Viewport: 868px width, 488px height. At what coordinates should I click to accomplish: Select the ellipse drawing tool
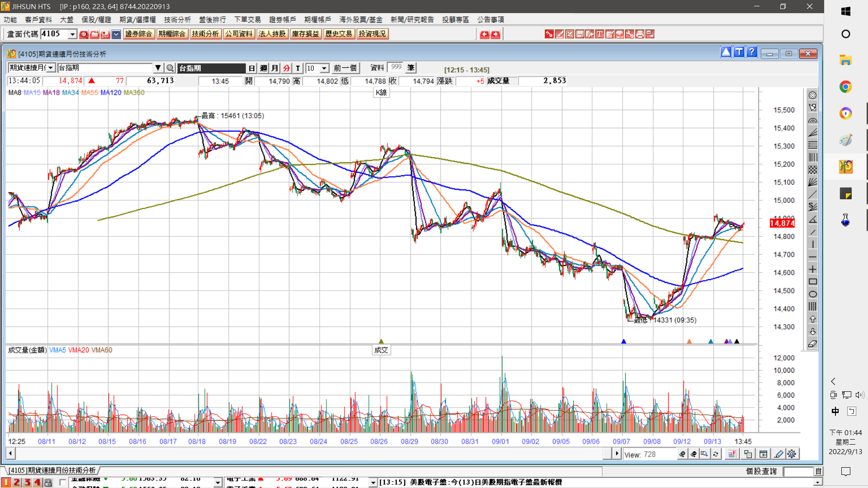[812, 294]
